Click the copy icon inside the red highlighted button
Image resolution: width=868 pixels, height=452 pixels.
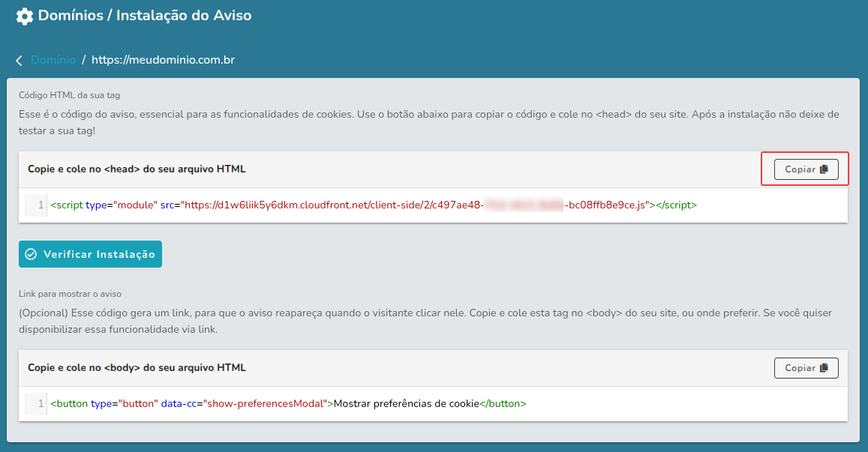[x=822, y=169]
